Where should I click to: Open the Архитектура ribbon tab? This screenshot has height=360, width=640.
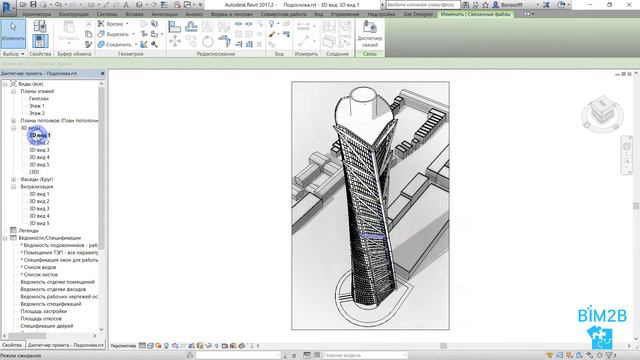point(36,14)
